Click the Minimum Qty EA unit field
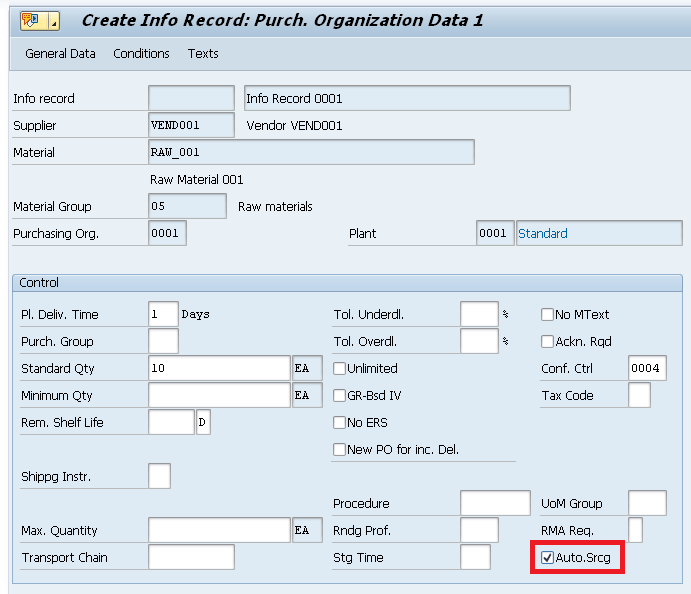This screenshot has width=691, height=594. point(307,395)
